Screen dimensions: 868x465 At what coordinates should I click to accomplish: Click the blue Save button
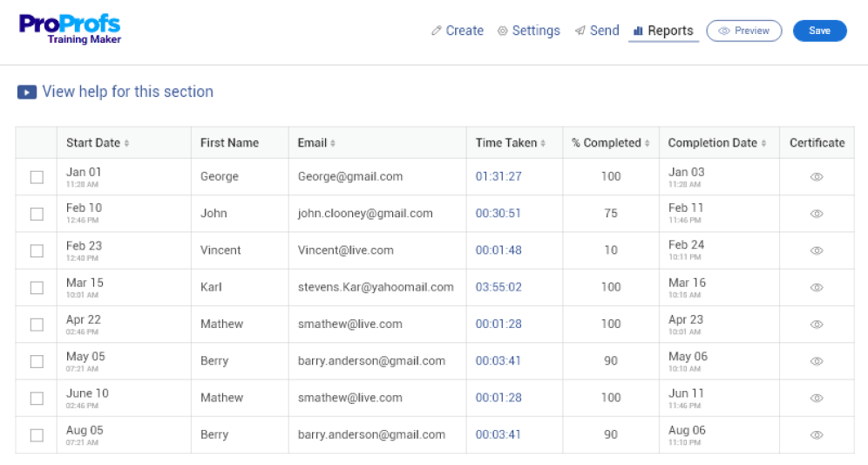[819, 31]
